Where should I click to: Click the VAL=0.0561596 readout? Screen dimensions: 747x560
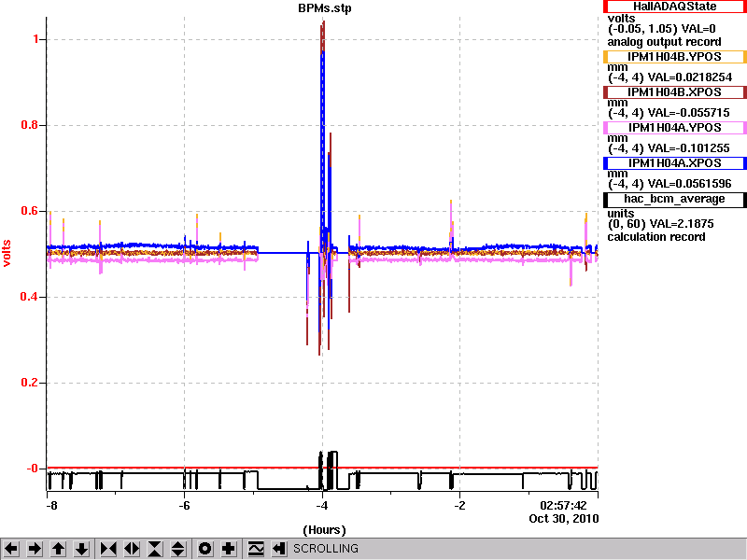coord(689,184)
